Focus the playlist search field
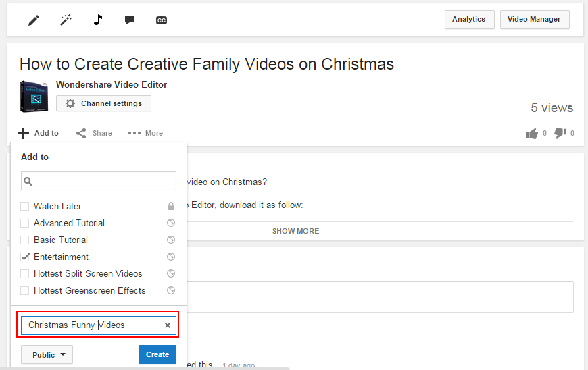Image resolution: width=588 pixels, height=370 pixels. coord(99,181)
